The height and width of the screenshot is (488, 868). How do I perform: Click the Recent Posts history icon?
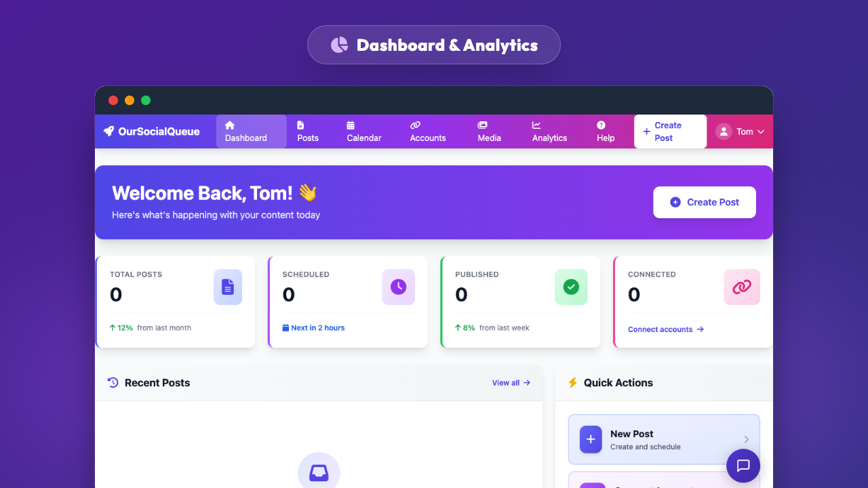[x=112, y=382]
